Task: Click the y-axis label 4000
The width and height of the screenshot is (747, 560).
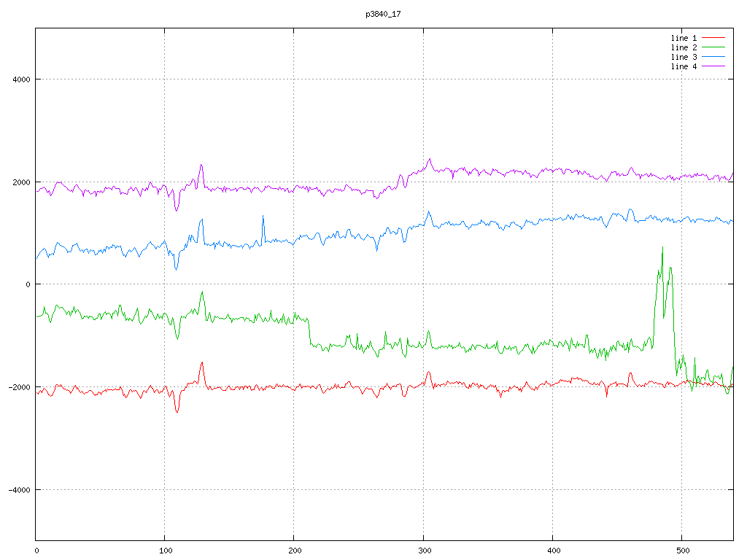Action: click(21, 79)
